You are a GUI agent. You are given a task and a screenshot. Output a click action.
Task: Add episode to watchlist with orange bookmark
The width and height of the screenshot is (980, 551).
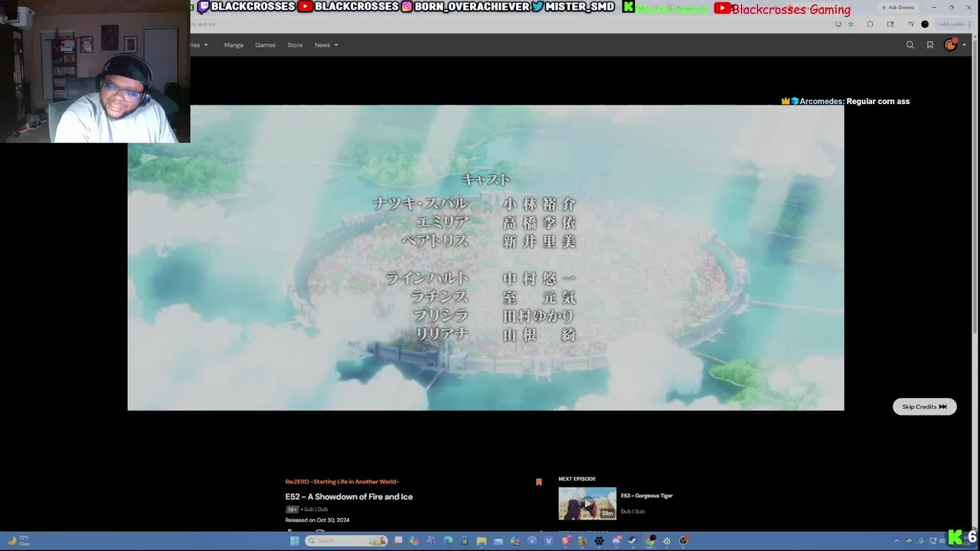pos(538,482)
